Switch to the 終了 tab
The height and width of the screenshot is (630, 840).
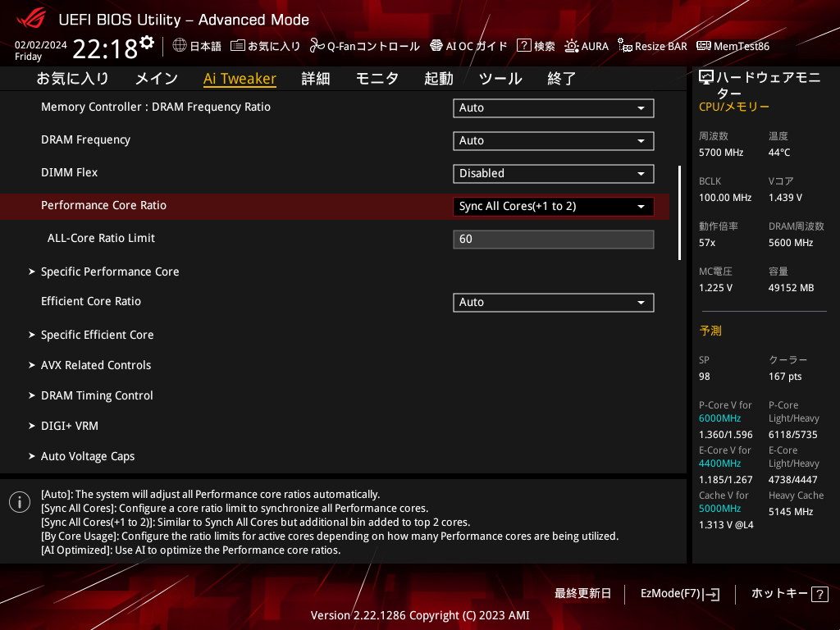pos(561,79)
